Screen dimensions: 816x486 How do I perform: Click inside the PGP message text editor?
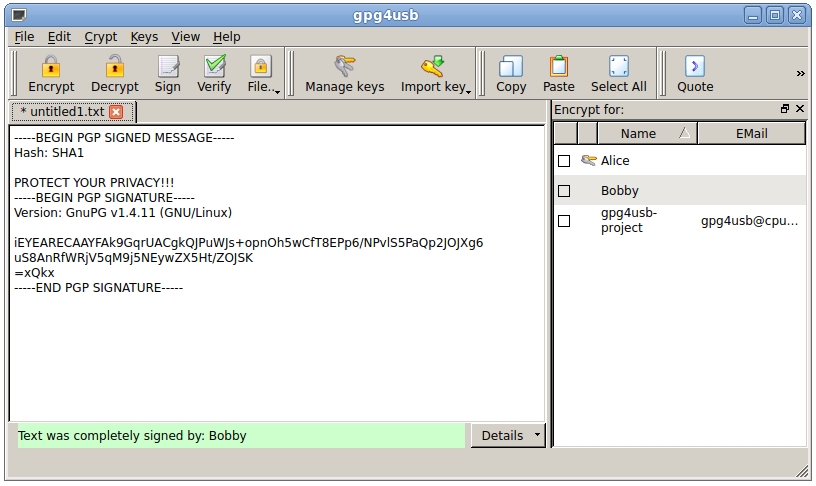coord(277,273)
